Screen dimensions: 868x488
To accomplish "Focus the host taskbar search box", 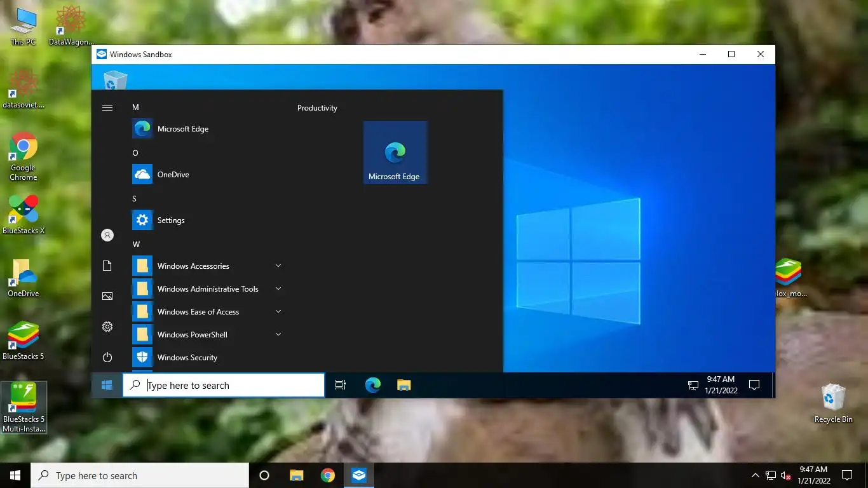I will click(140, 475).
